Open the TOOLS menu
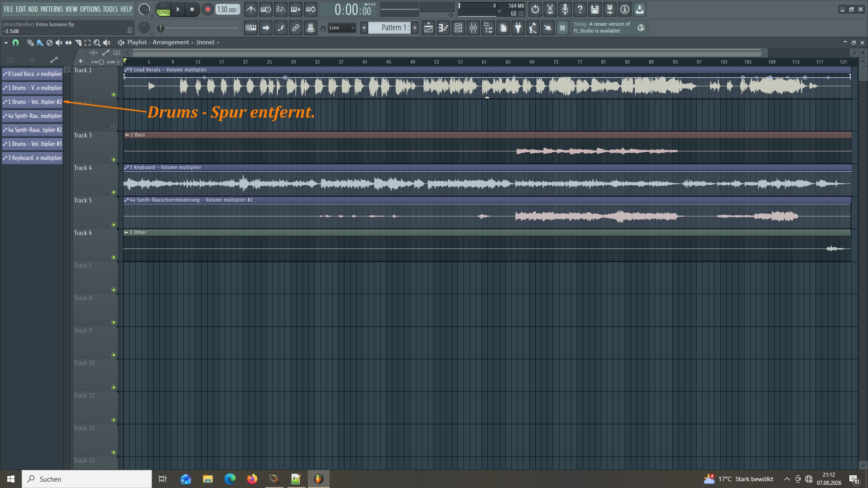This screenshot has height=488, width=868. 110,9
